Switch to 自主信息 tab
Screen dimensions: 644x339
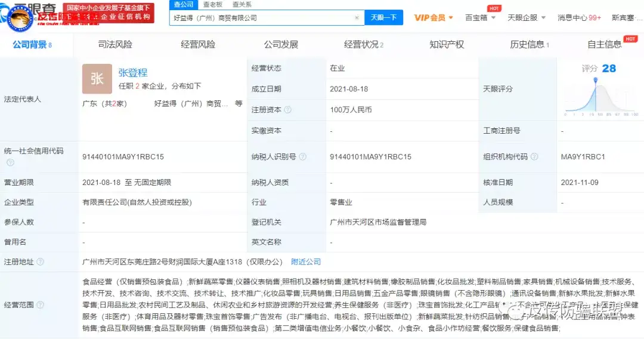pyautogui.click(x=605, y=44)
